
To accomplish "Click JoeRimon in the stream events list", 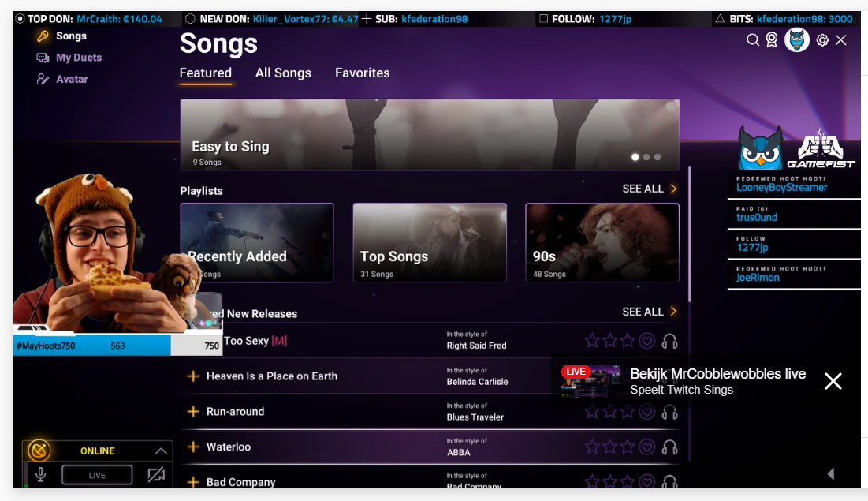I will 758,278.
